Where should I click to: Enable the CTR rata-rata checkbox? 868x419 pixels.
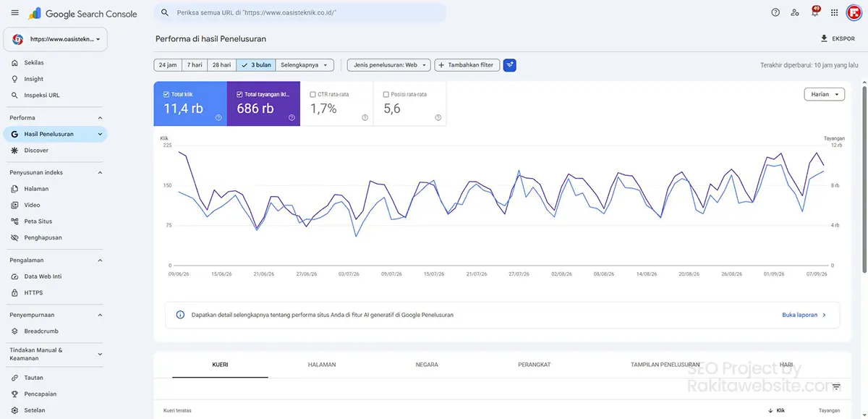click(312, 94)
